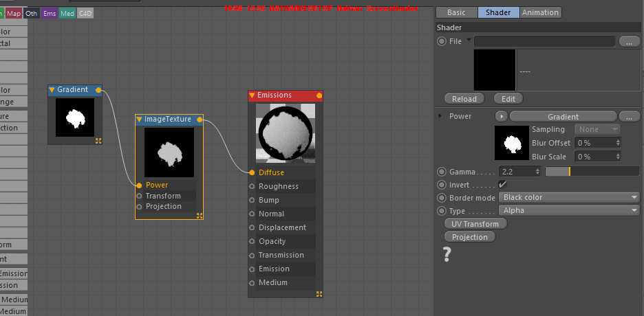Click the Gradient node resize corner icon
The width and height of the screenshot is (644, 316).
click(x=98, y=141)
